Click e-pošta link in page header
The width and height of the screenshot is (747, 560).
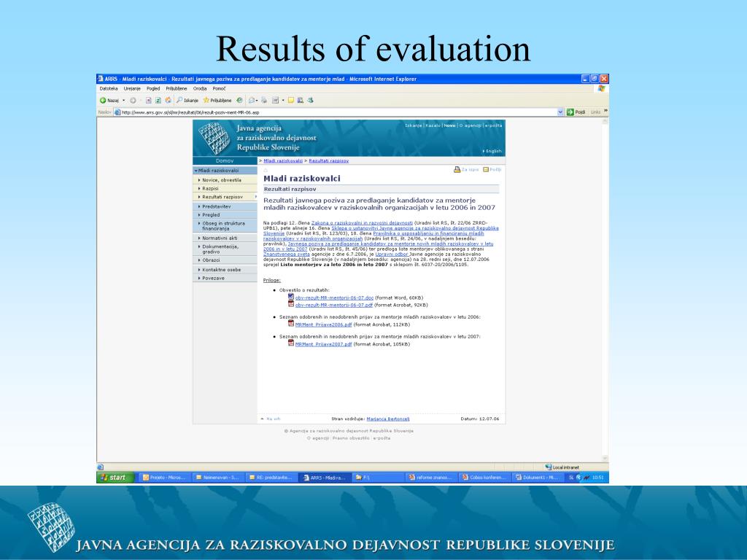(494, 125)
